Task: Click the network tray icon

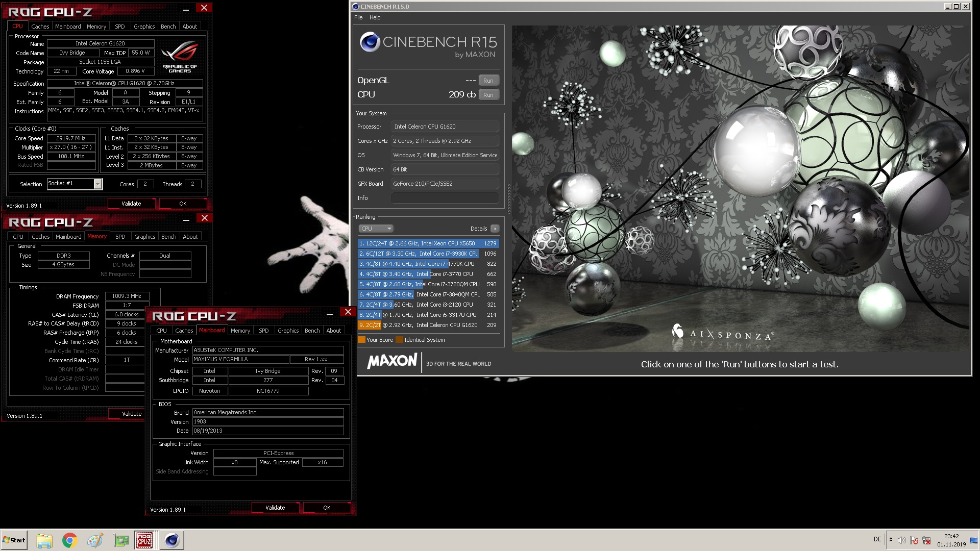Action: pyautogui.click(x=926, y=540)
